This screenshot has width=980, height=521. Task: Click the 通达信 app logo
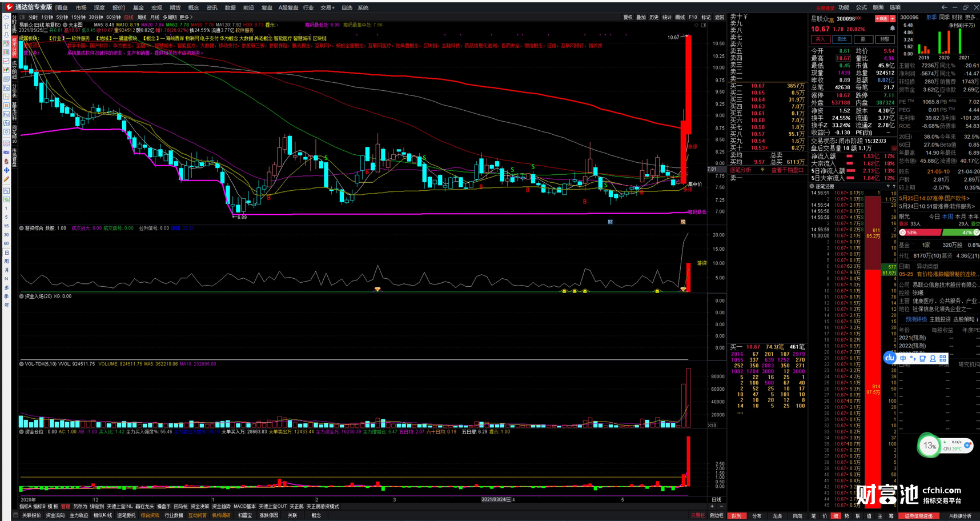point(9,7)
